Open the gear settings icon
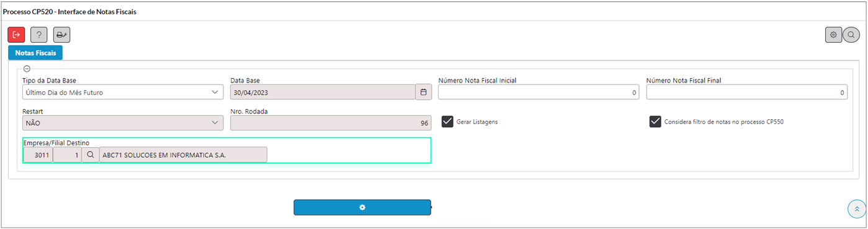Viewport: 868px width, 229px height. (x=833, y=35)
